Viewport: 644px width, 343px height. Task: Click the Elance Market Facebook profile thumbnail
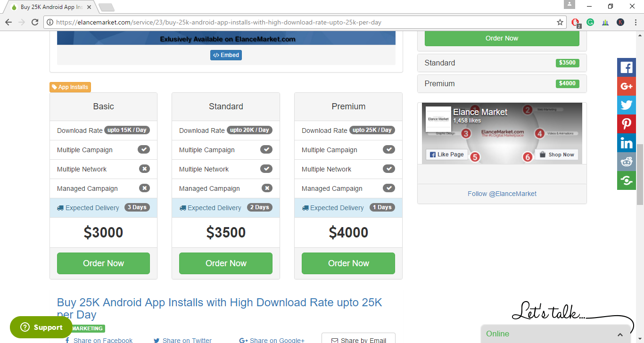(438, 119)
